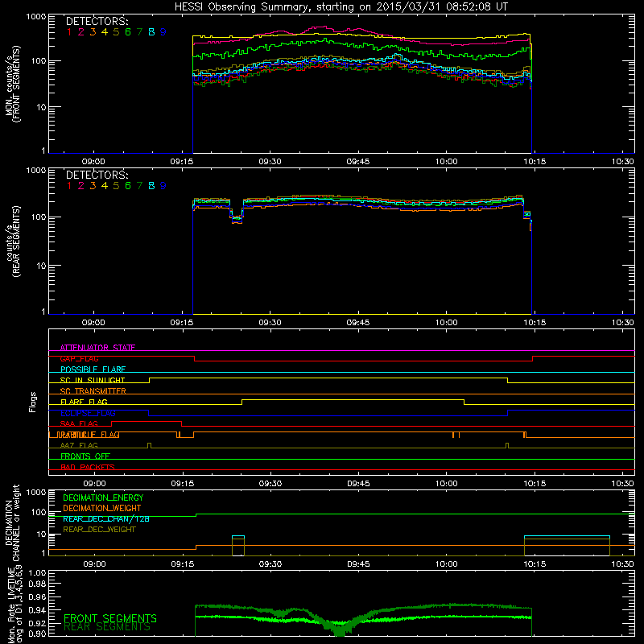Pick detector 1 in front segments legend
Screen dimensions: 644x644
[x=69, y=32]
